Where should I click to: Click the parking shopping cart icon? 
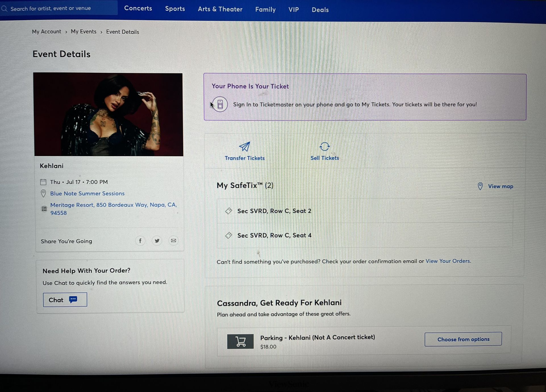pos(240,341)
